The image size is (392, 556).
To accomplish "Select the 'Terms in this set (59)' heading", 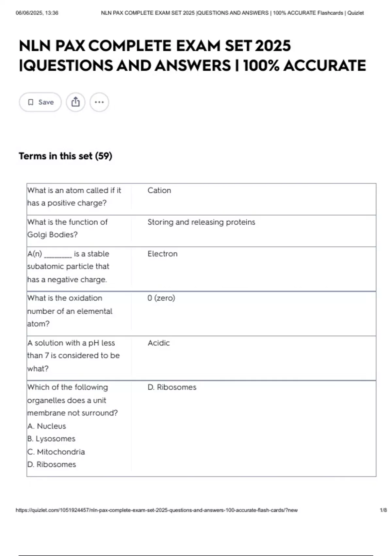I will [x=65, y=156].
